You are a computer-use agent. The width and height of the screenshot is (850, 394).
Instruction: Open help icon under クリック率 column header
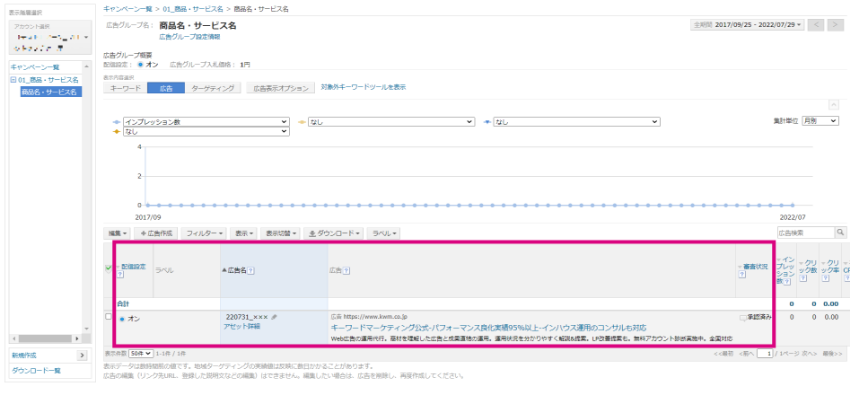(825, 278)
